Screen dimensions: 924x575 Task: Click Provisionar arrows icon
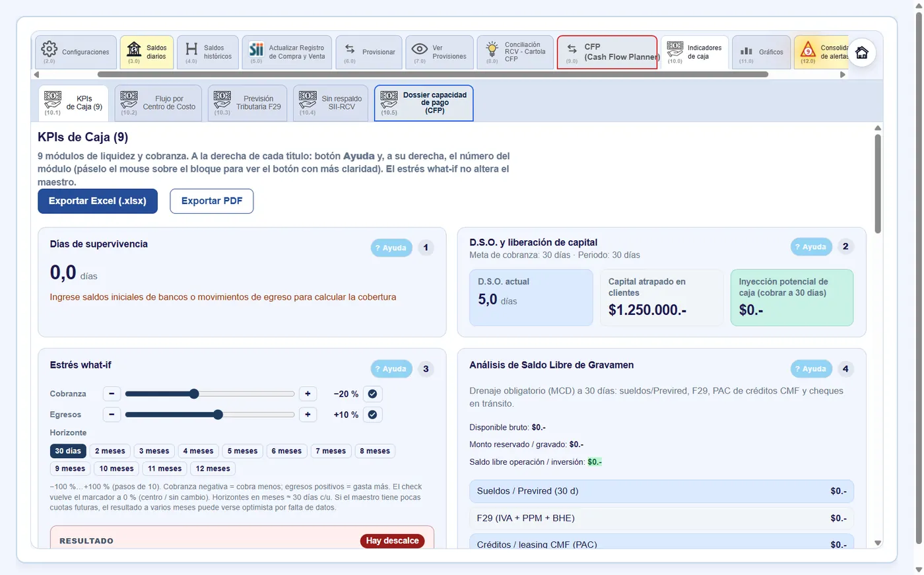click(350, 50)
